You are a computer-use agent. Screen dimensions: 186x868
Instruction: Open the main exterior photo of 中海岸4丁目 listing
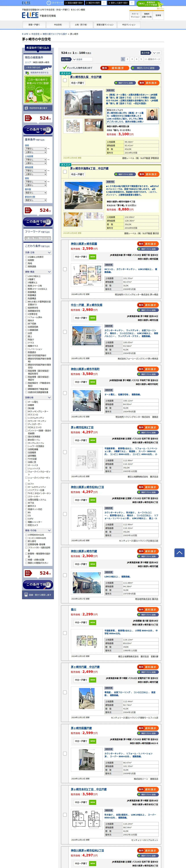point(83,196)
